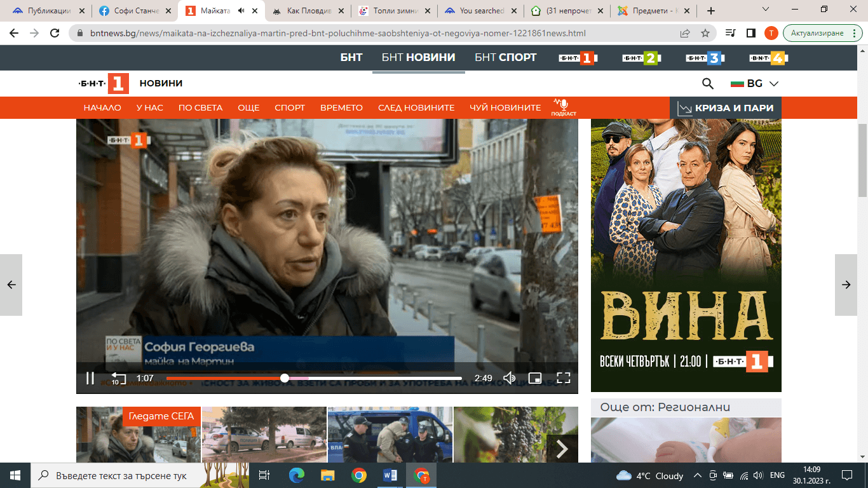Viewport: 868px width, 488px height.
Task: Click the Актуализиране update button
Action: tap(822, 33)
